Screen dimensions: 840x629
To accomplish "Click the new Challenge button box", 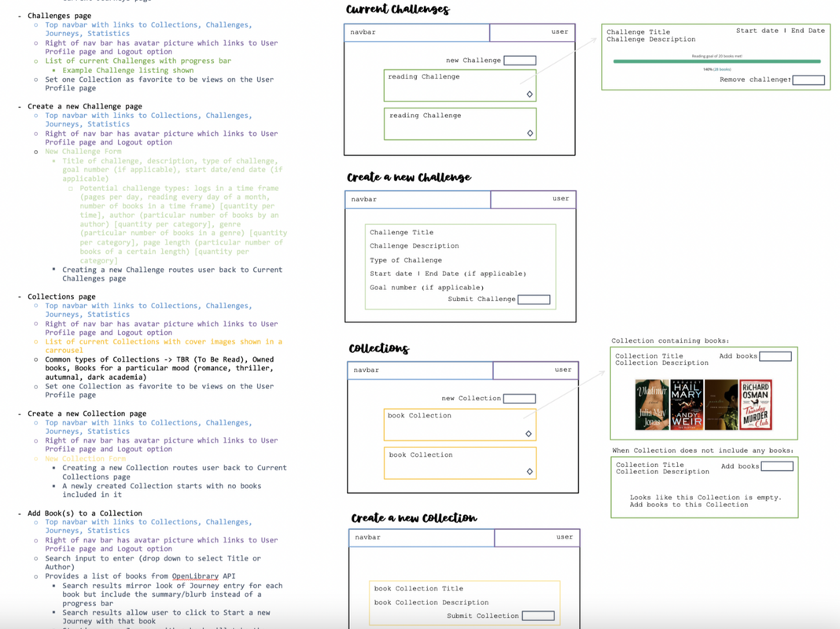I will [x=520, y=61].
